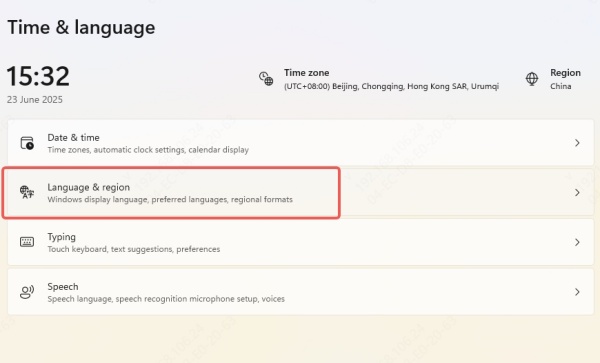Expand the Speech row chevron

pos(577,292)
